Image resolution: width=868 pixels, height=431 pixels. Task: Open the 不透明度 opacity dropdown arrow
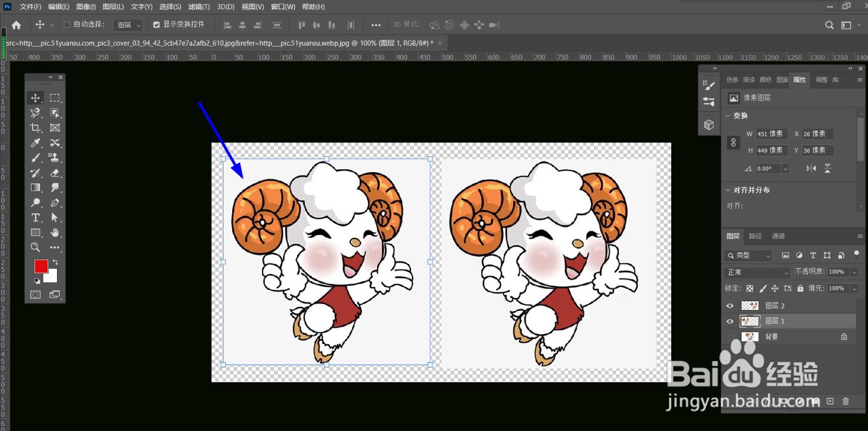(854, 272)
